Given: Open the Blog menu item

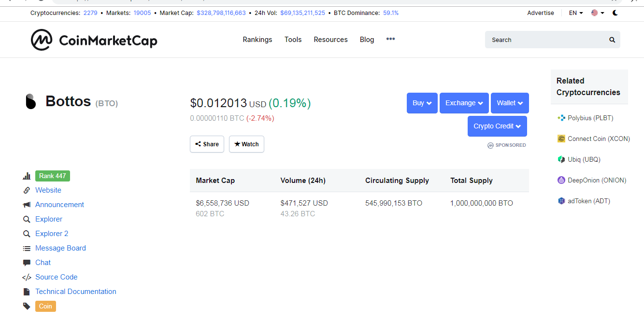Looking at the screenshot, I should coord(367,40).
